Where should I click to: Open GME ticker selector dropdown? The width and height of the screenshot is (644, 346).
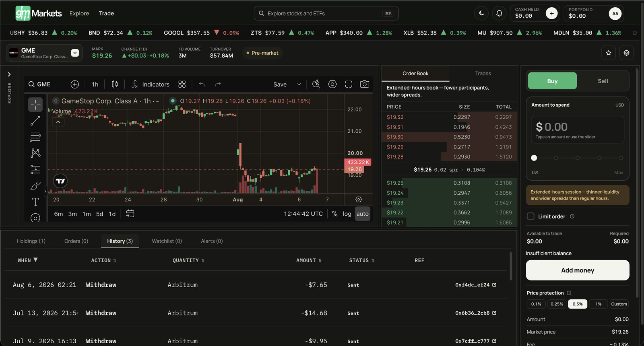tap(75, 53)
